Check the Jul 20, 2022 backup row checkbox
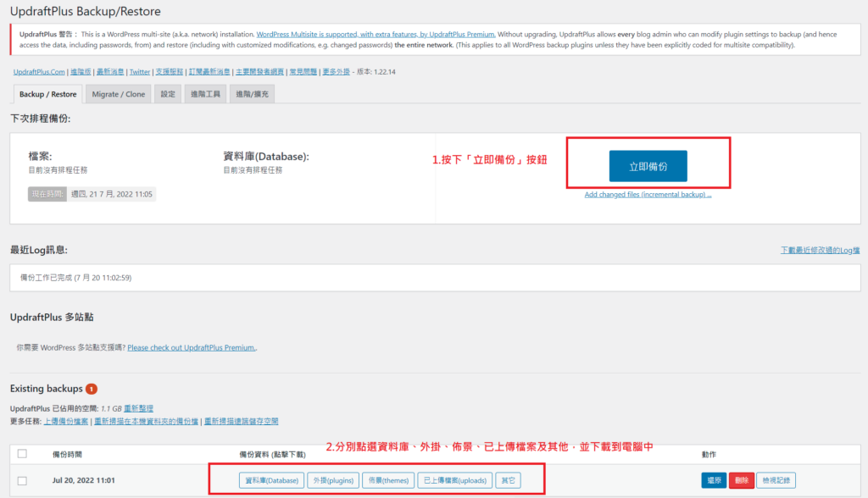868x498 pixels. click(x=22, y=480)
